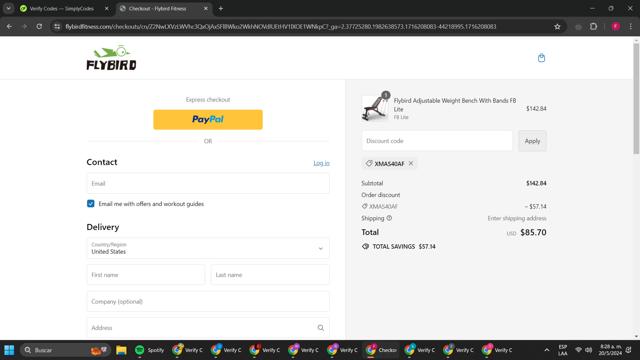Click the Shipping info question icon

389,218
